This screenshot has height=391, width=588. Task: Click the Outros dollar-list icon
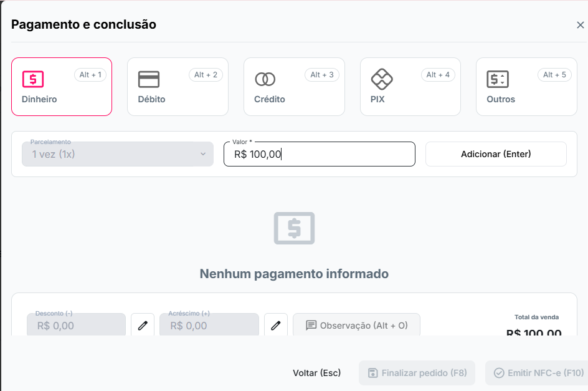click(x=498, y=79)
